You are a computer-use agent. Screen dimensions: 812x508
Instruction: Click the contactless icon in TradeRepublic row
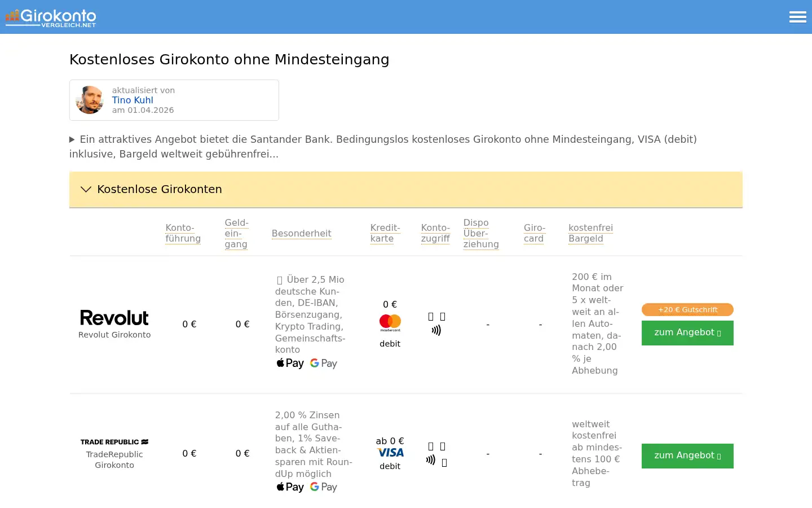[x=431, y=460]
